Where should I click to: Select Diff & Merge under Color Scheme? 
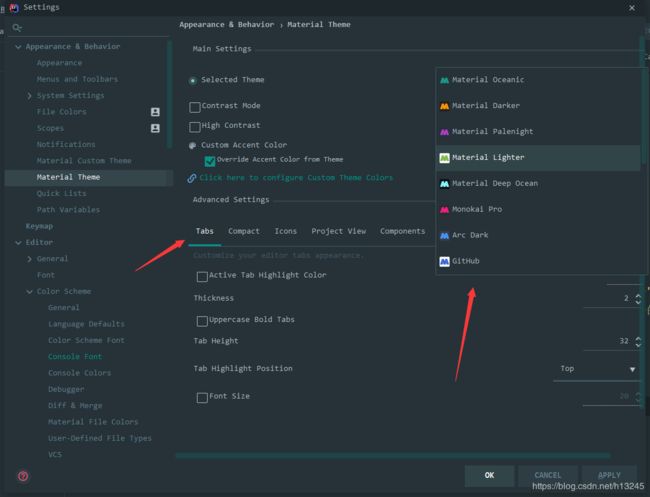pyautogui.click(x=75, y=405)
